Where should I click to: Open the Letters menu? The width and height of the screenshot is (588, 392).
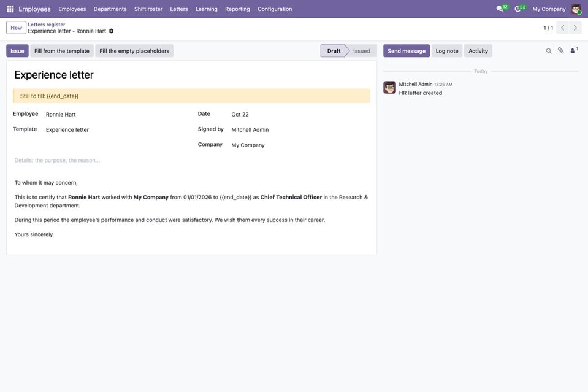tap(179, 9)
